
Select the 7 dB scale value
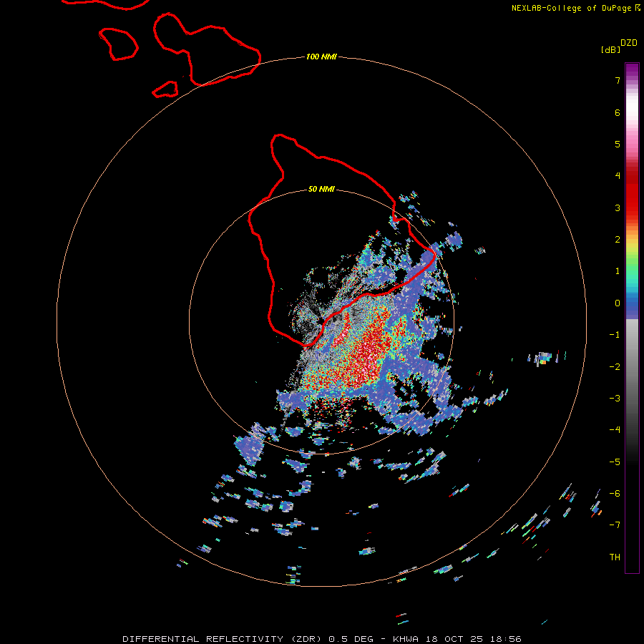click(618, 80)
